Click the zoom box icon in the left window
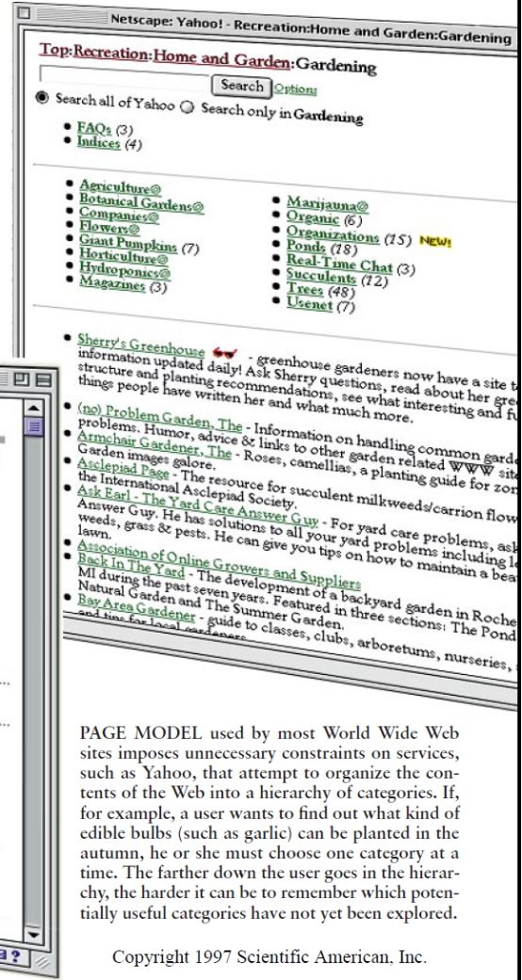Viewport: 522px width, 980px height. point(21,378)
